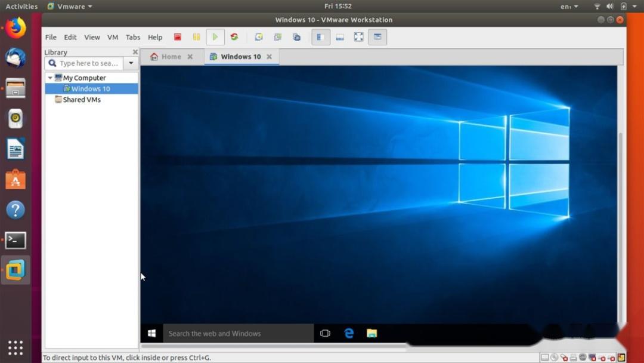Enter full screen mode via toolbar icon
Screen dimensions: 644x363
pyautogui.click(x=358, y=37)
